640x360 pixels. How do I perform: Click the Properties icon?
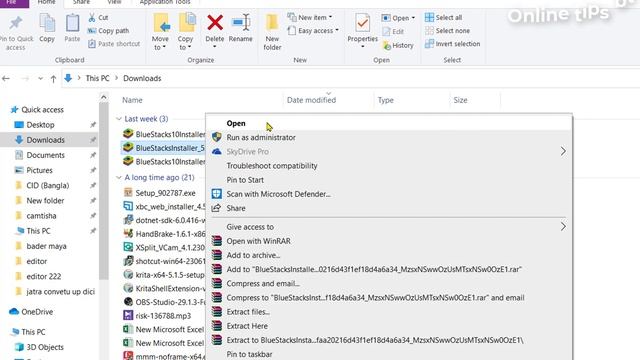pos(362,24)
